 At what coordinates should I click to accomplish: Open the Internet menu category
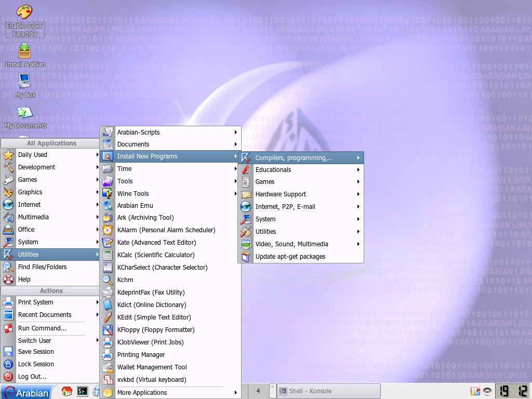click(50, 205)
